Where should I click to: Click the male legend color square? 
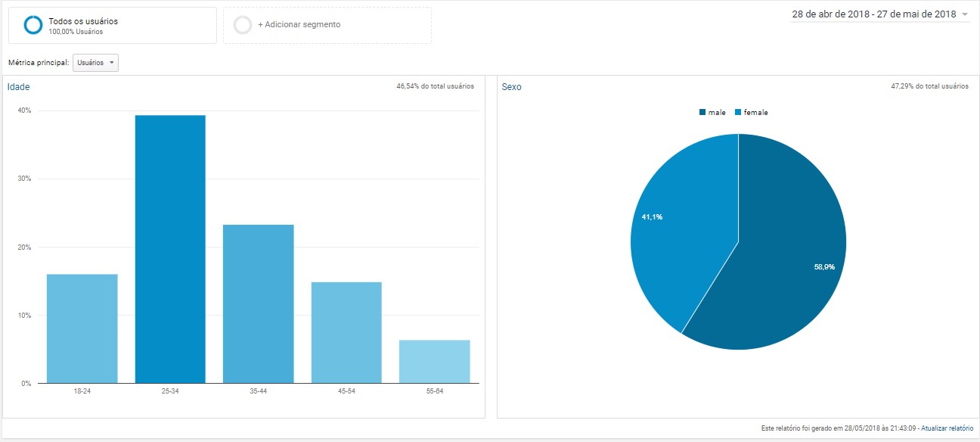tap(702, 113)
